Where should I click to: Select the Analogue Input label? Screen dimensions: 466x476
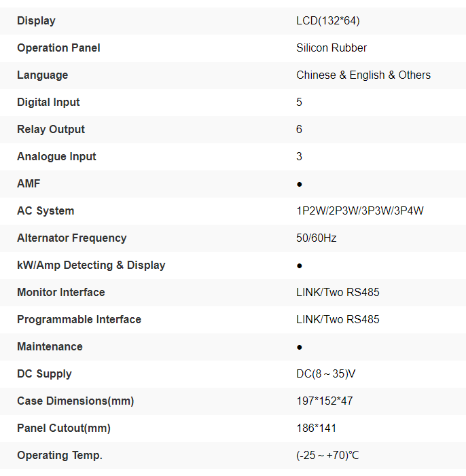[x=56, y=157]
